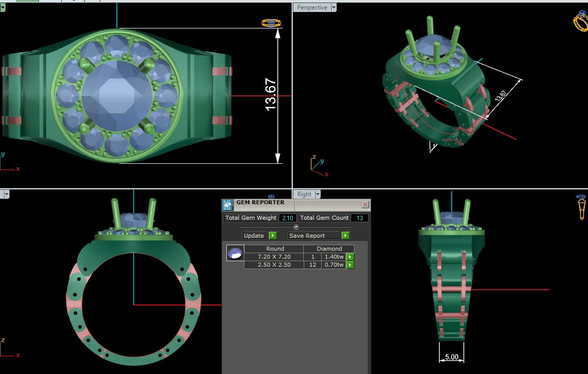Click the '7.20 X 7.20' size cell
588x374 pixels.
(x=274, y=257)
